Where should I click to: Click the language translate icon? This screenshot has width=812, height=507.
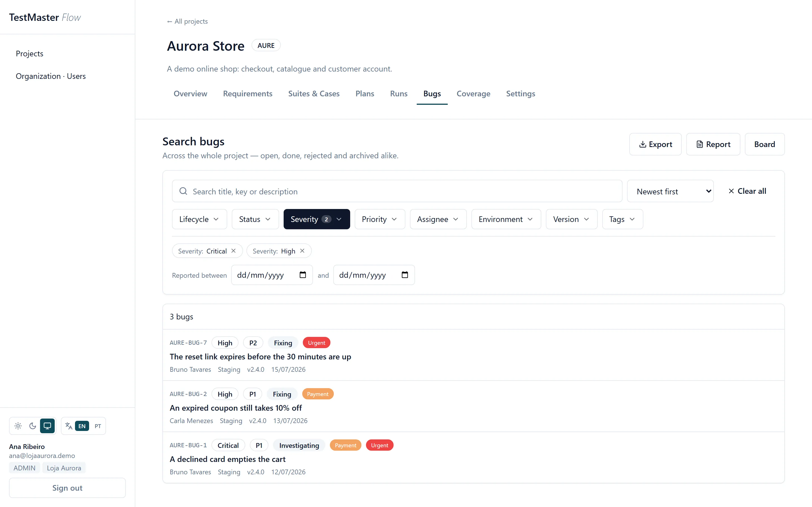tap(69, 426)
